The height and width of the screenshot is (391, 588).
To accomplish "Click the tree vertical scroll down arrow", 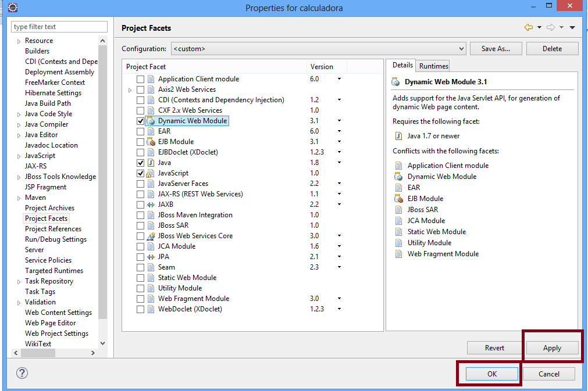I will click(103, 343).
